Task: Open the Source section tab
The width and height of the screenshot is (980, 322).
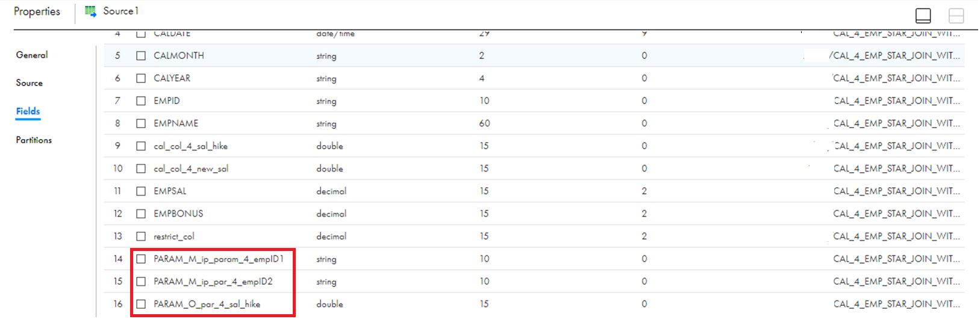Action: click(30, 83)
